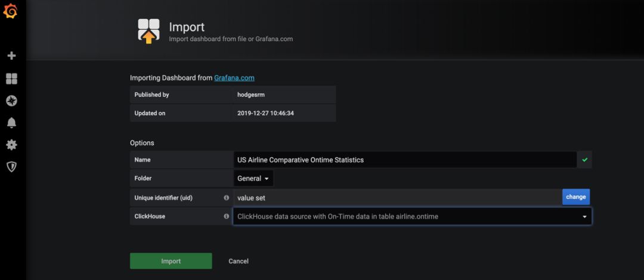Click the green Import button
The height and width of the screenshot is (280, 644).
[171, 261]
